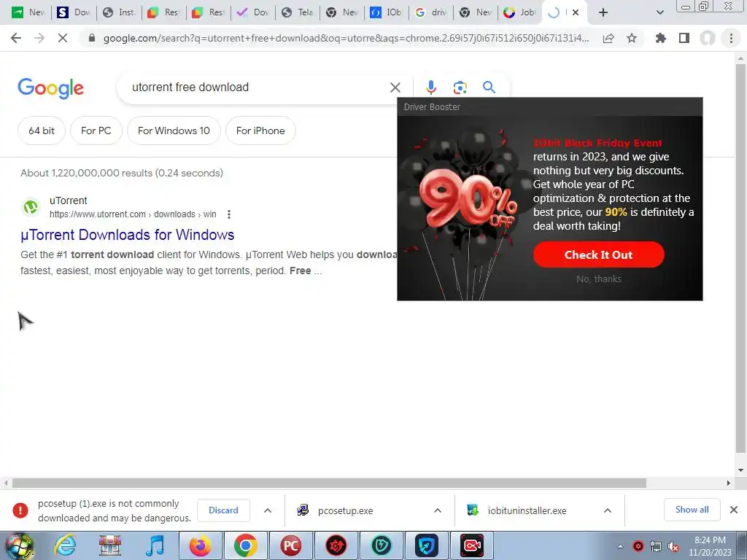Close the current loading tab

(576, 12)
